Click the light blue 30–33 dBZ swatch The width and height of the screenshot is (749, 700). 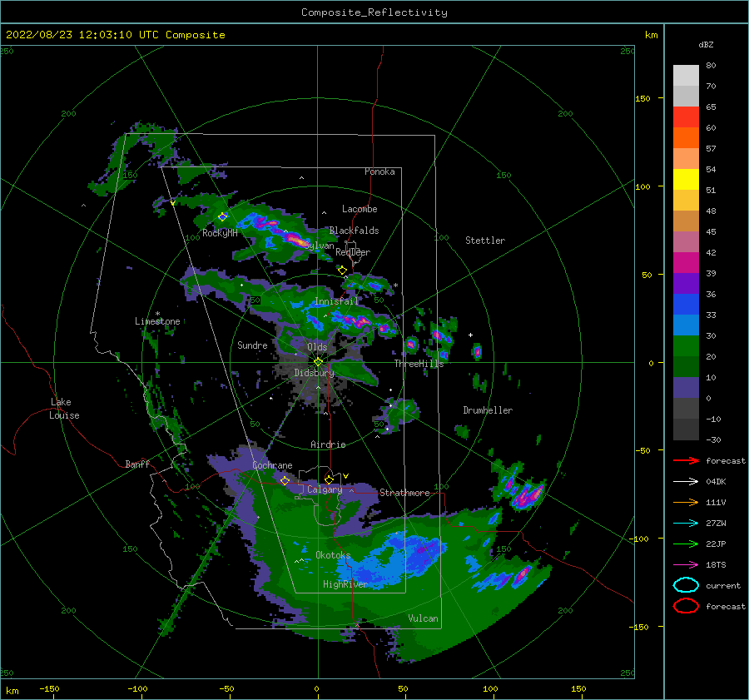[686, 325]
